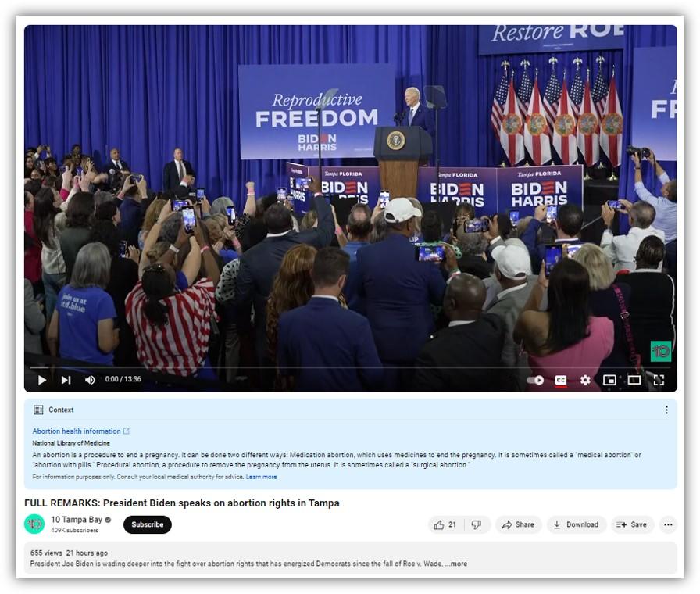Toggle autoplay switch

pyautogui.click(x=535, y=380)
